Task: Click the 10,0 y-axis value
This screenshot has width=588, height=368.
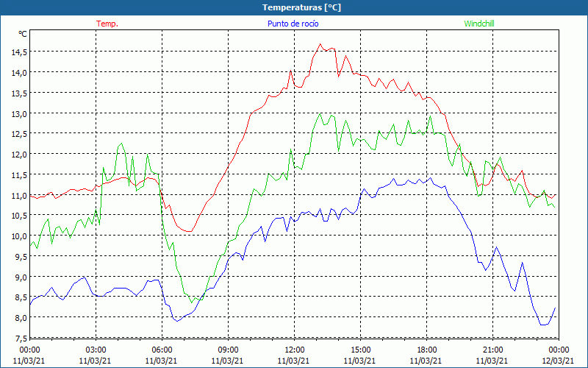Action: click(19, 236)
